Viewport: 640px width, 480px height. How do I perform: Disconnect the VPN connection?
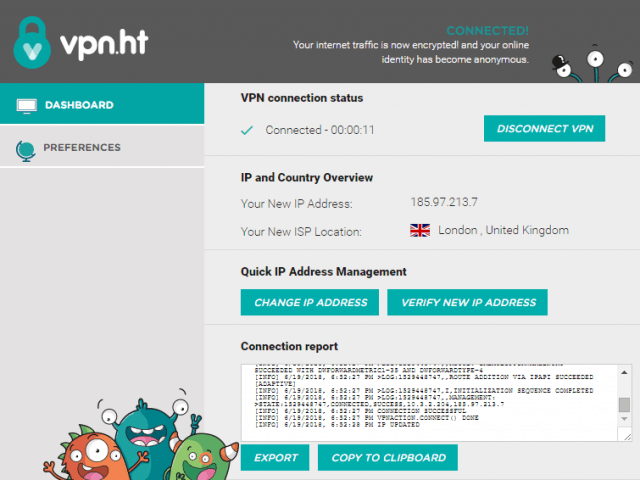click(544, 129)
